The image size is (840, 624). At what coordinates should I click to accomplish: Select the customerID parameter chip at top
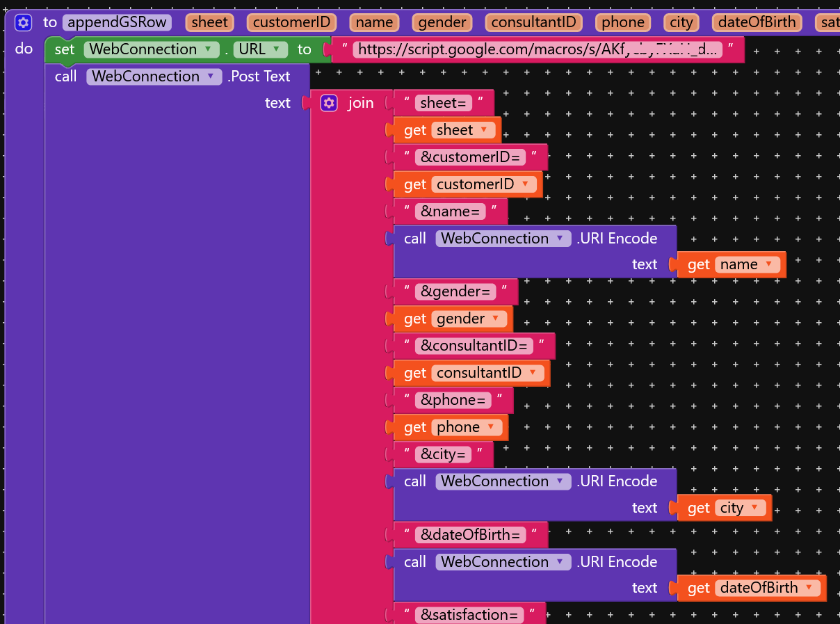291,22
